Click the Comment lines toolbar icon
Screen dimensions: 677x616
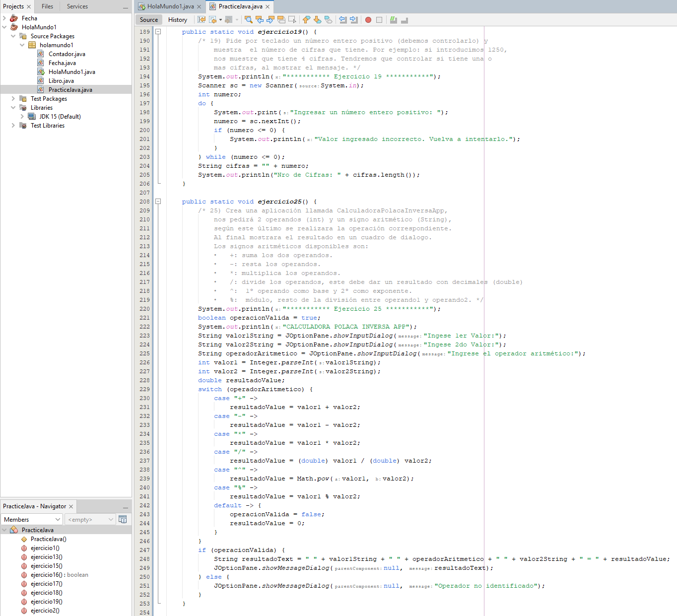pyautogui.click(x=394, y=20)
